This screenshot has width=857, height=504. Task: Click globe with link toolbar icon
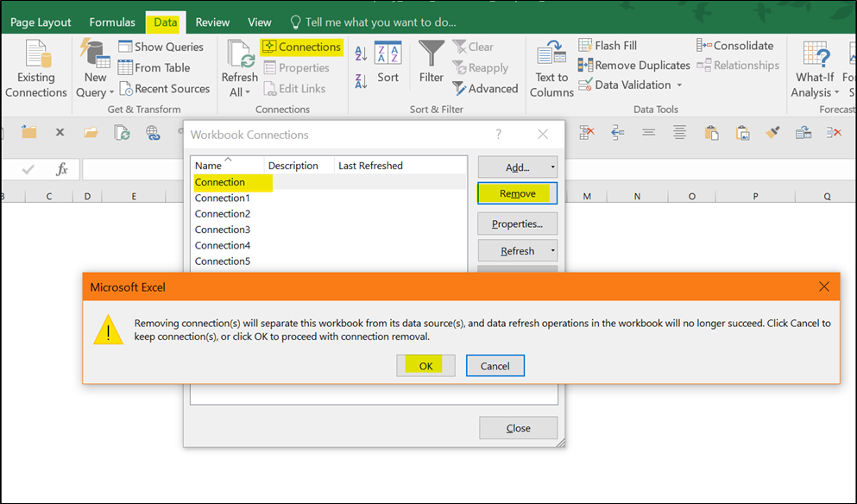pos(153,132)
